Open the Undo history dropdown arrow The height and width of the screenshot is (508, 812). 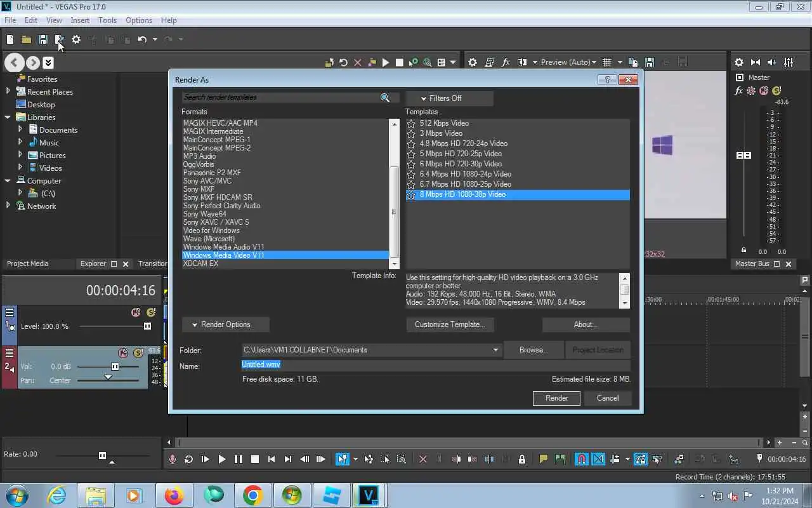click(x=155, y=39)
